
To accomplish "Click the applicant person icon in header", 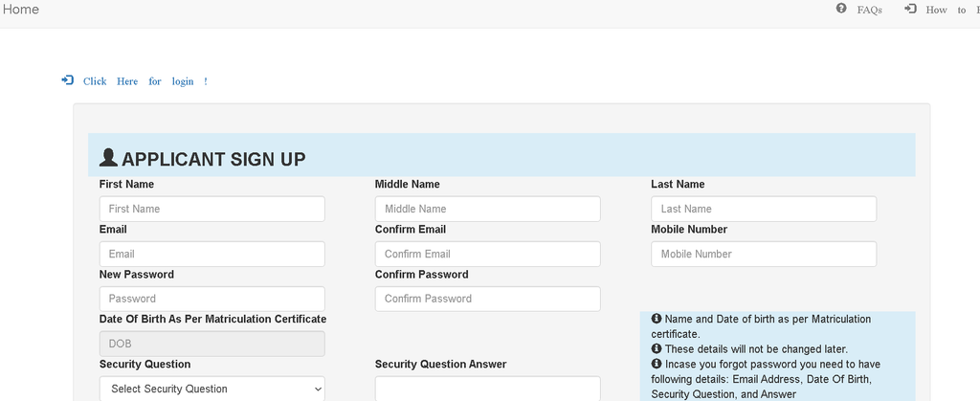I will pos(109,157).
